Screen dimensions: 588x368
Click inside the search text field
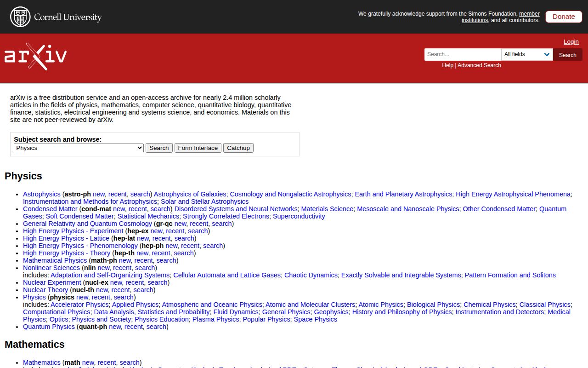(463, 54)
